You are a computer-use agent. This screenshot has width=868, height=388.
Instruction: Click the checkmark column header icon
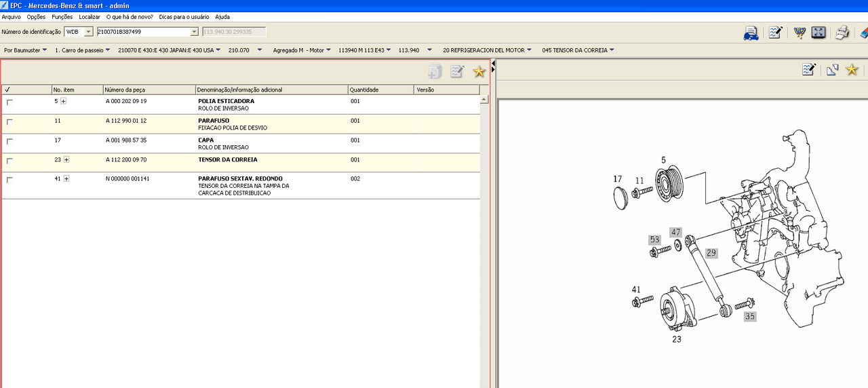click(x=7, y=90)
